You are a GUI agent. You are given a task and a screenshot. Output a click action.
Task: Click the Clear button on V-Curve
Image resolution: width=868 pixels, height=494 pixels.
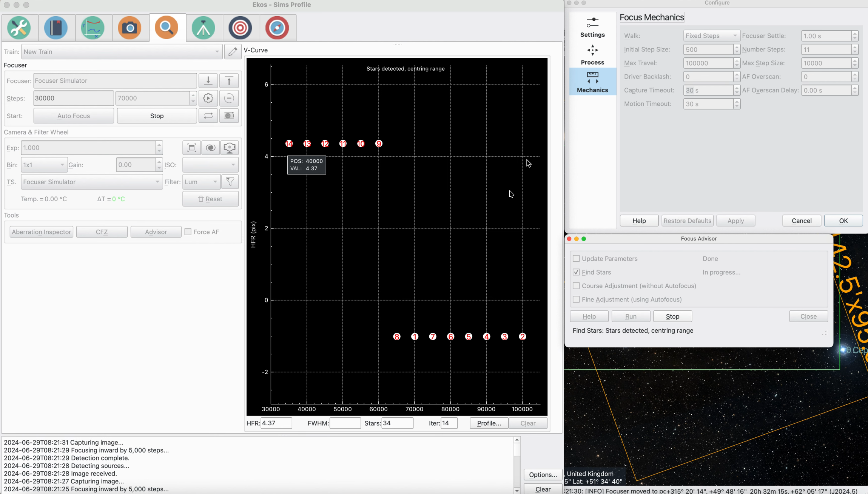point(527,423)
